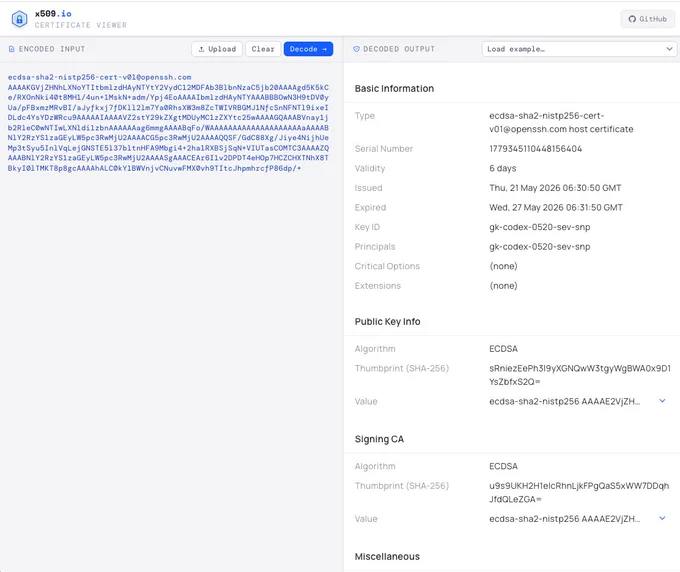The width and height of the screenshot is (680, 572).
Task: Select the Expired date Wed, 27 May 2026
Action: click(x=556, y=207)
